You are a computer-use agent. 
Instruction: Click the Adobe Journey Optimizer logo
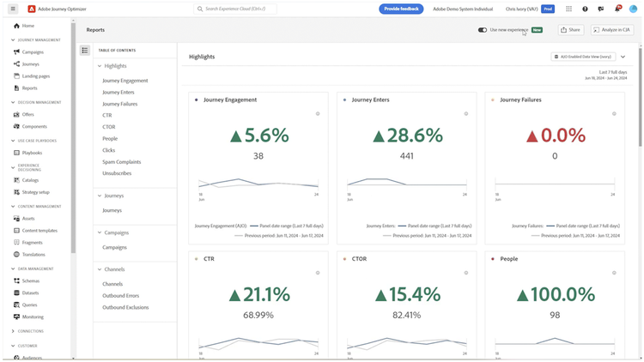pos(32,9)
